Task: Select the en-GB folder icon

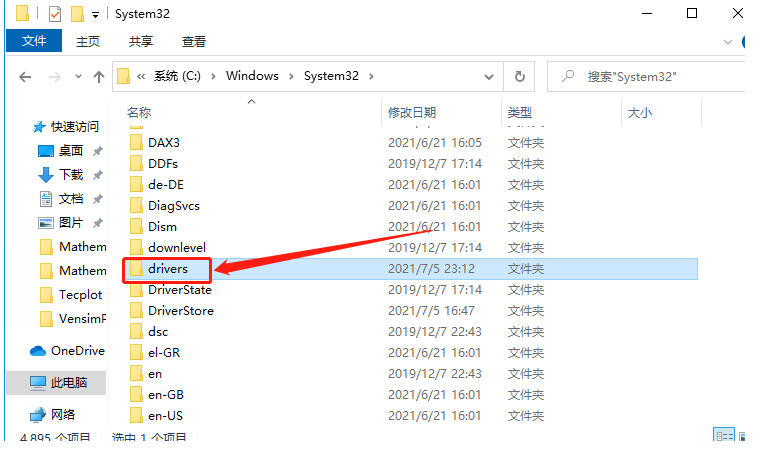Action: [x=136, y=395]
